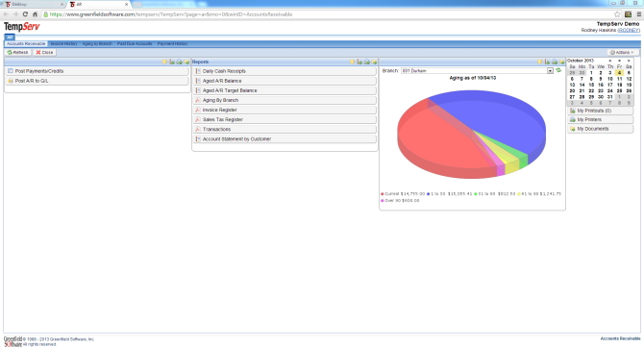Open the Sales Tax Register report

point(285,119)
